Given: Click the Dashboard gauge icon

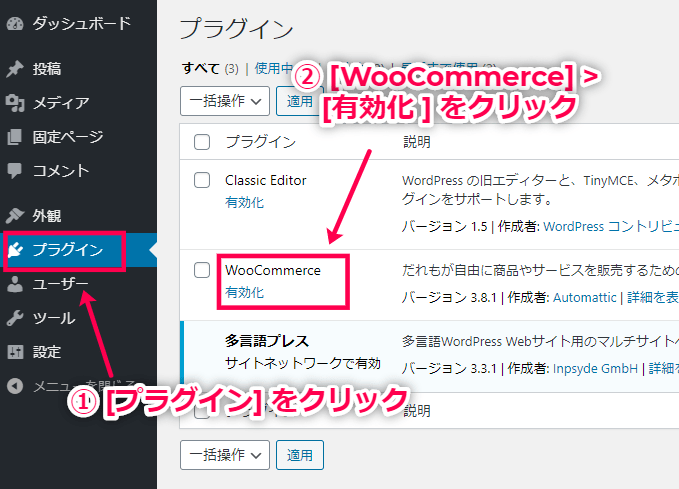Looking at the screenshot, I should click(x=15, y=23).
